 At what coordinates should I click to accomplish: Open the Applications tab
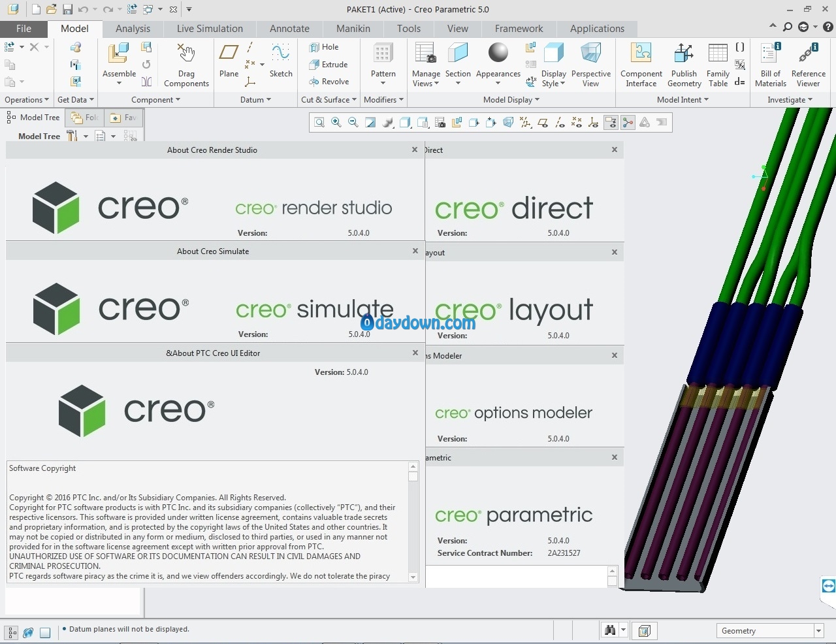pos(597,29)
